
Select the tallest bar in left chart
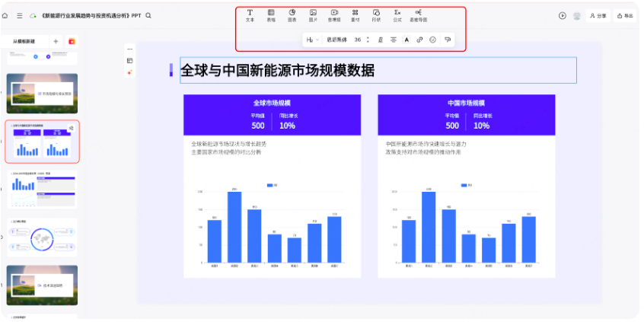[x=234, y=227]
